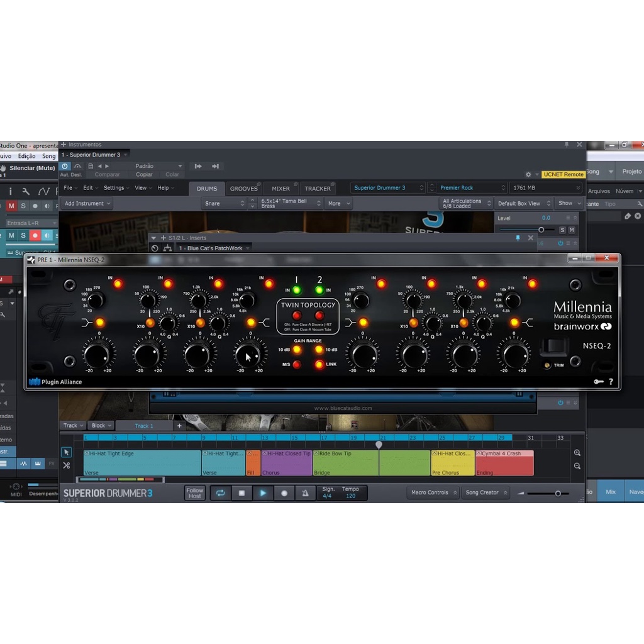Open the Snare instrument selector

click(x=225, y=203)
